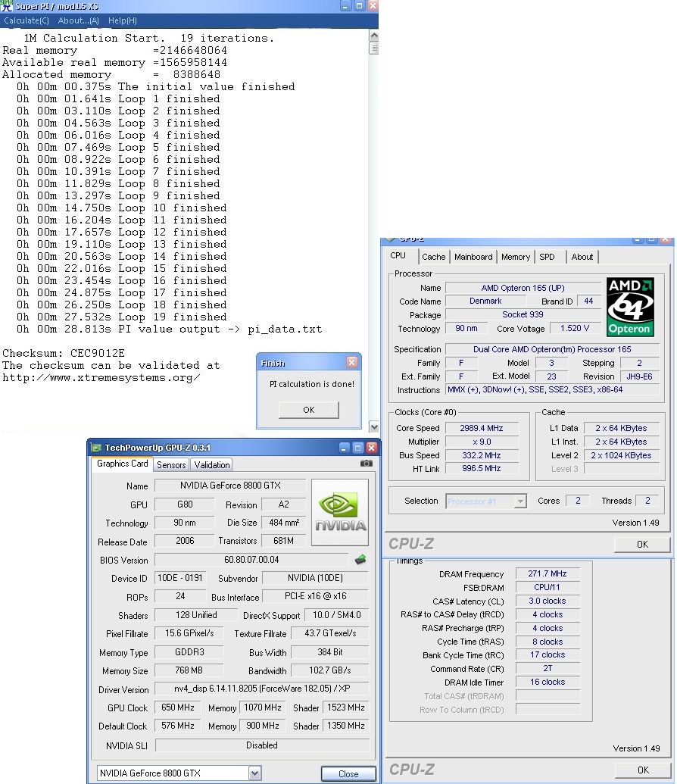The height and width of the screenshot is (784, 677).
Task: Select the CPU tab in CPU-Z
Action: click(398, 255)
